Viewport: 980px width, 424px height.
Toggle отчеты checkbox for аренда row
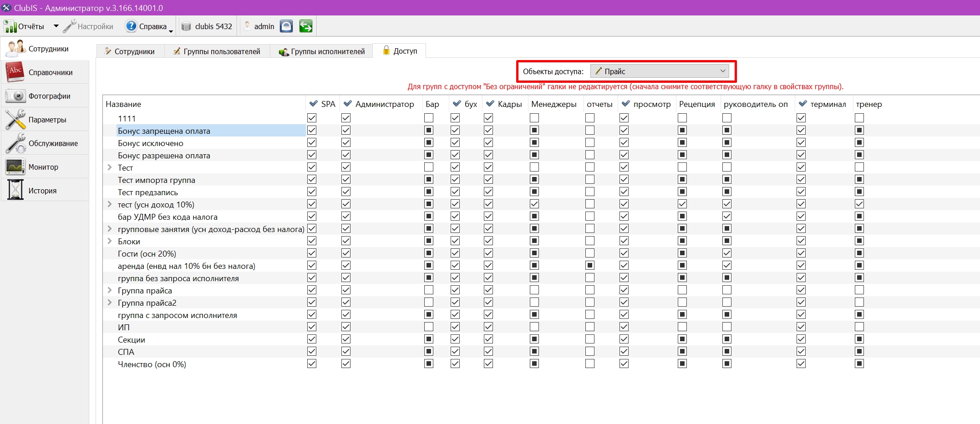click(x=590, y=266)
